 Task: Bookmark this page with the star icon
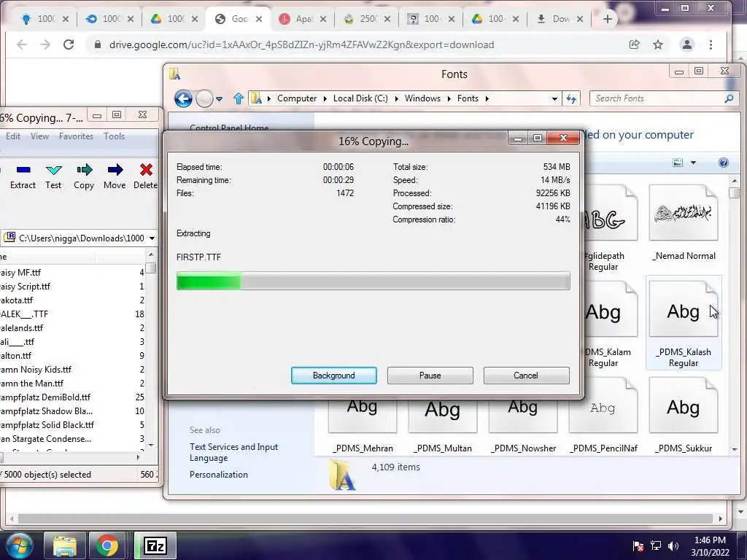coord(658,44)
